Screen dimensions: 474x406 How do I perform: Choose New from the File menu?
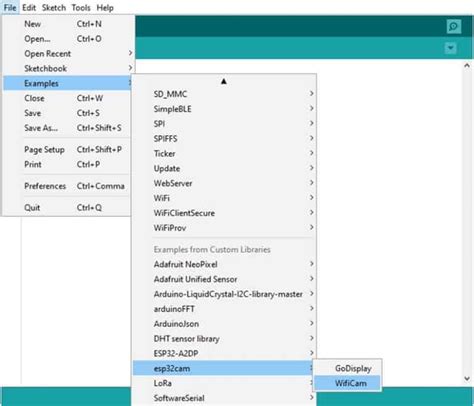[x=67, y=24]
